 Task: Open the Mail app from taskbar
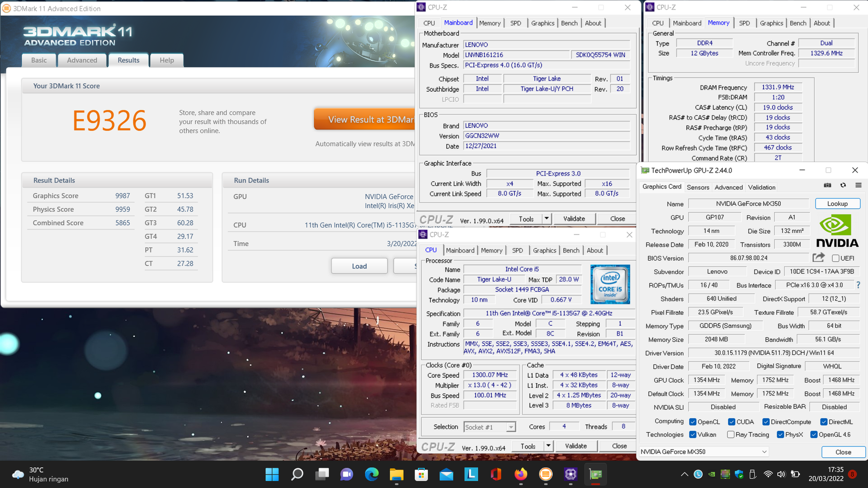pos(446,474)
